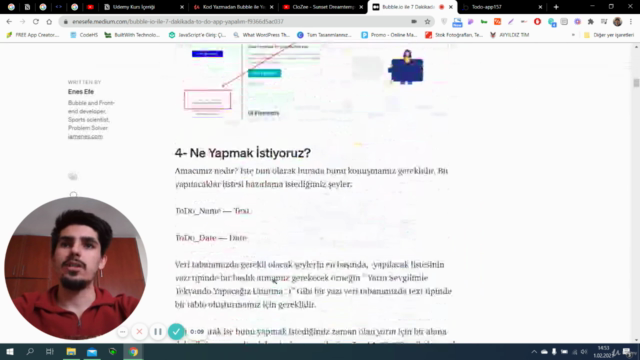Image resolution: width=640 pixels, height=360 pixels.
Task: Bookmark this page with the star icon
Action: [x=427, y=22]
